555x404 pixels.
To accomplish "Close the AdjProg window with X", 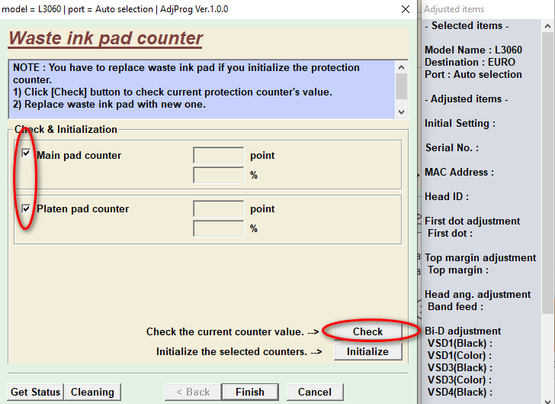I will pyautogui.click(x=406, y=9).
